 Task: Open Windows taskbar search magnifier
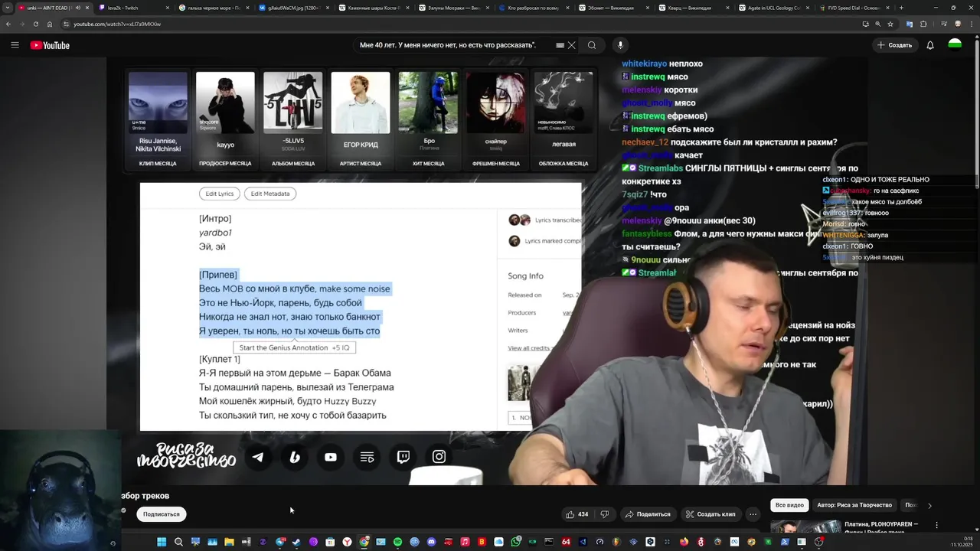click(178, 542)
